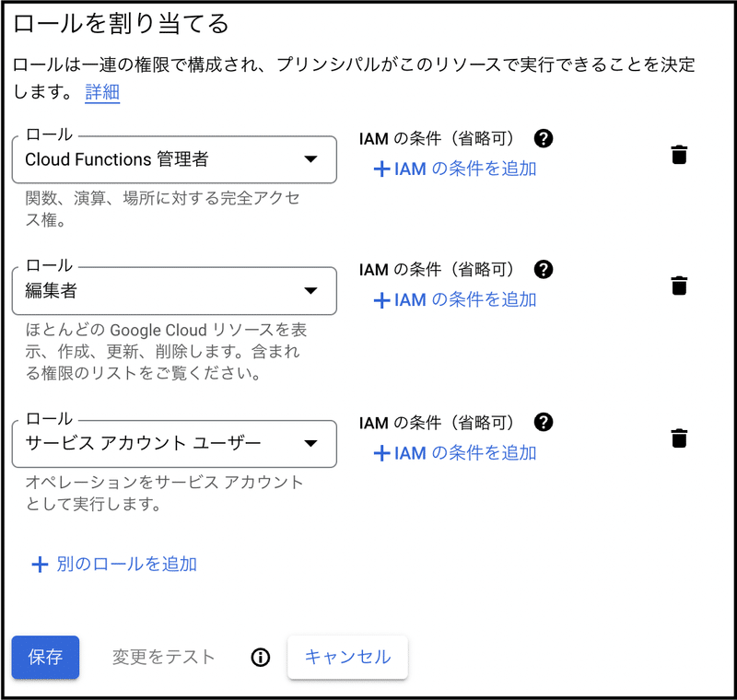Click the ほとんどの Google Cloud リソース description text
The width and height of the screenshot is (737, 700).
166,352
